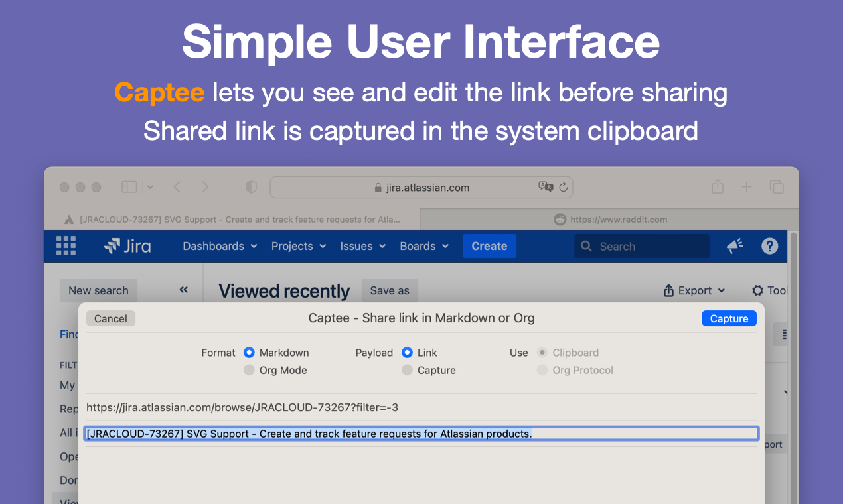Open the Jira app switcher grid
The image size is (843, 504).
click(66, 246)
